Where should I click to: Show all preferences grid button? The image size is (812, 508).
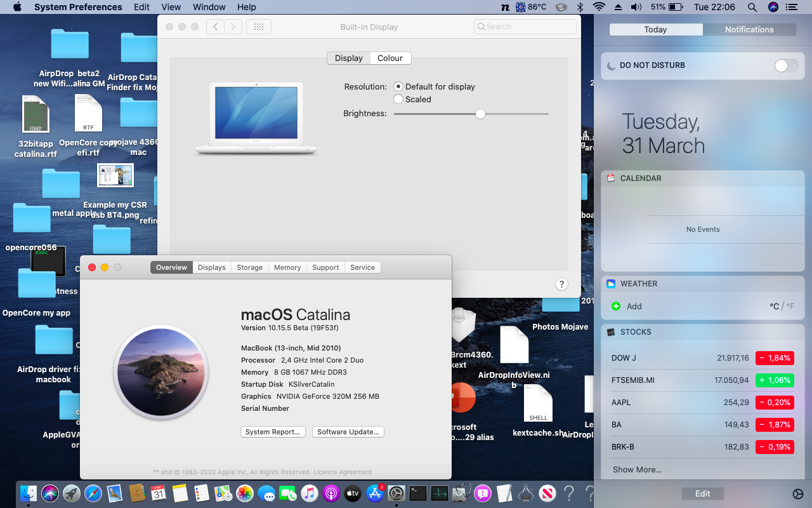[x=259, y=27]
